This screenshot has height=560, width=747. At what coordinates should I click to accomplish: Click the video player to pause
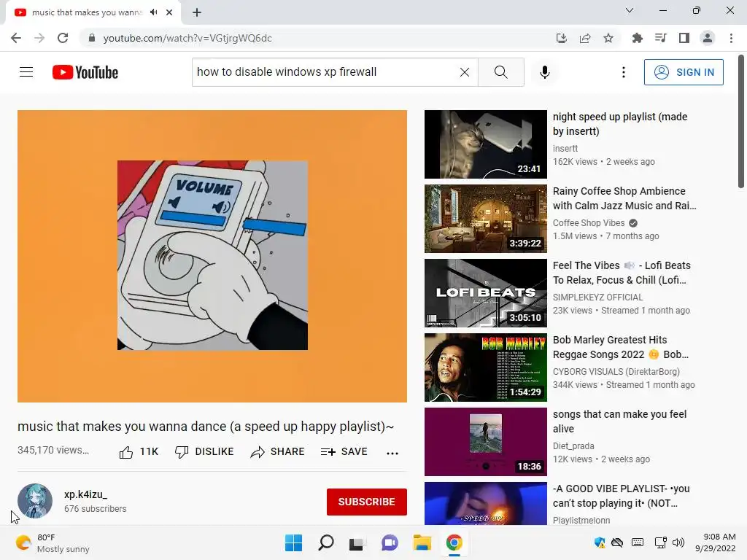pyautogui.click(x=212, y=256)
